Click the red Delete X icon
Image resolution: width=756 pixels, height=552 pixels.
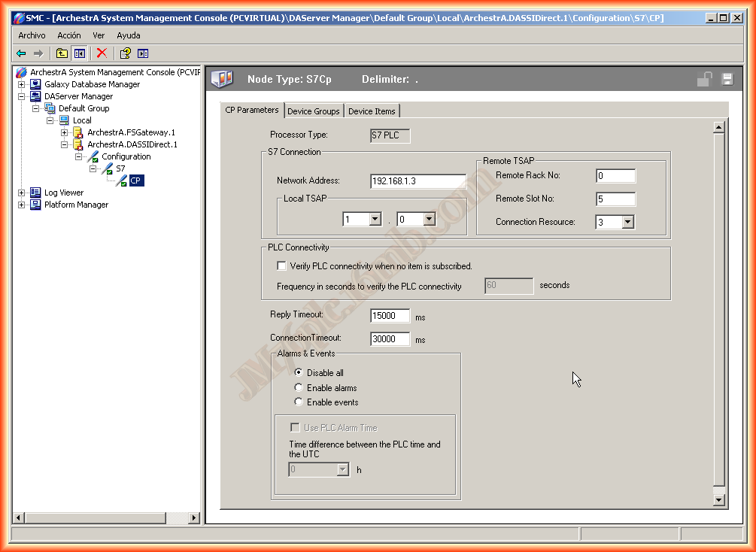(x=102, y=53)
